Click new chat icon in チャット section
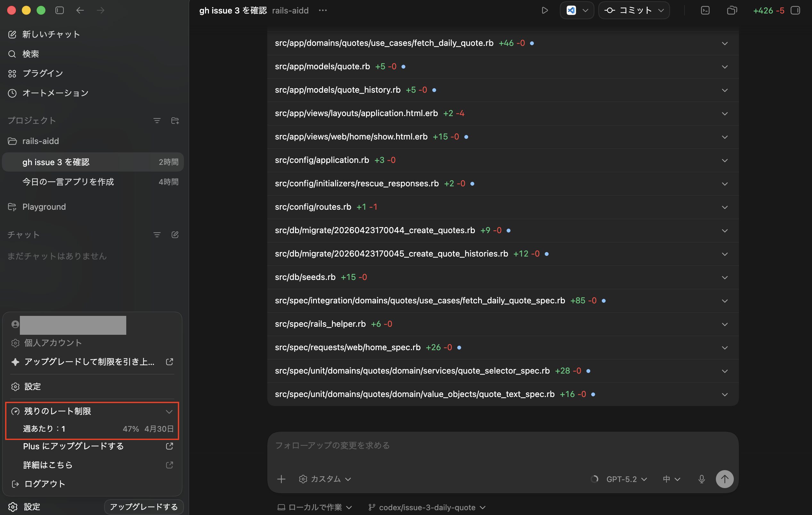812x515 pixels. coord(175,234)
